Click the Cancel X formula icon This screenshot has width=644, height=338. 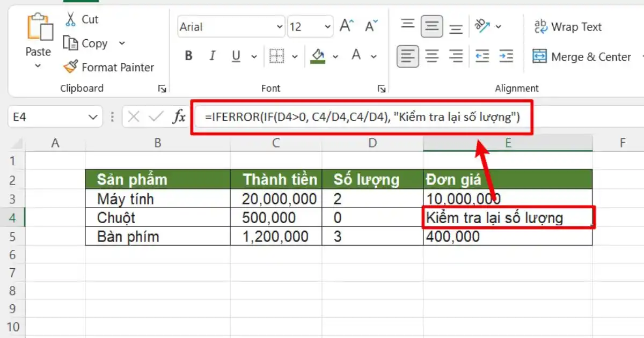(134, 116)
